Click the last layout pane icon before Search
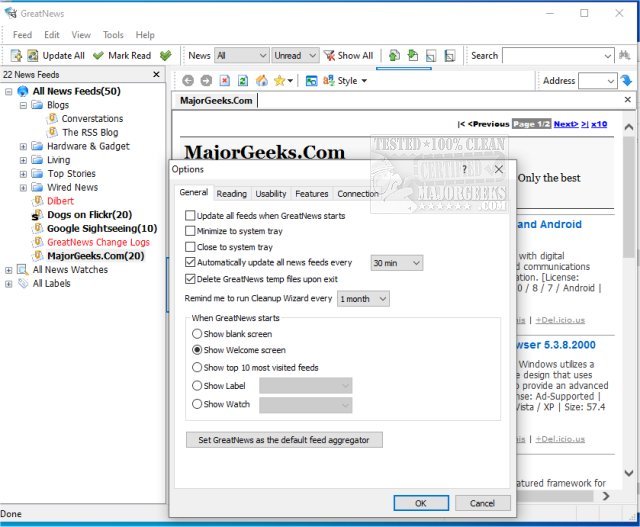This screenshot has height=527, width=640. click(x=450, y=56)
